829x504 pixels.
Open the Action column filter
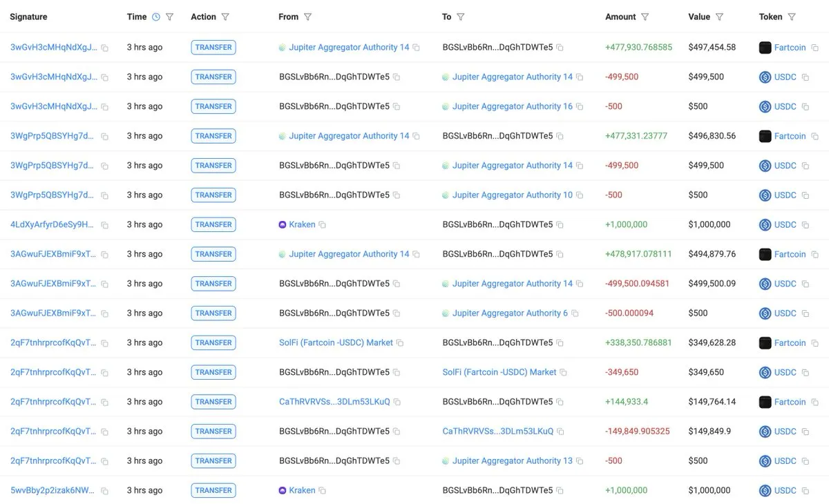[225, 17]
